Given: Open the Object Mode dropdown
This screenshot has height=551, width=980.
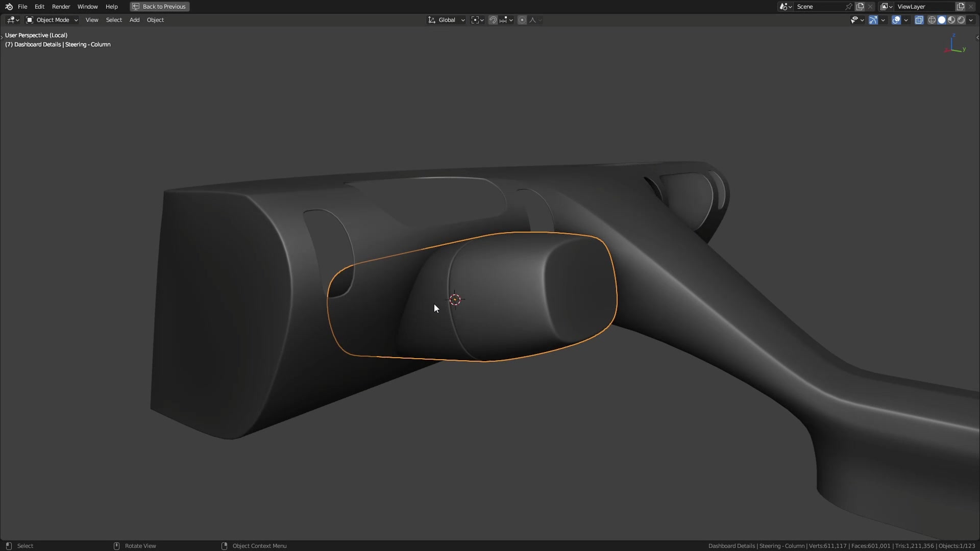Looking at the screenshot, I should pos(52,20).
